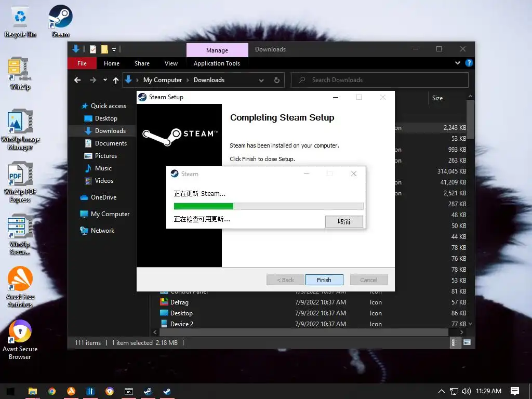Image resolution: width=532 pixels, height=399 pixels.
Task: Select Documents in navigation pane
Action: coord(105,143)
